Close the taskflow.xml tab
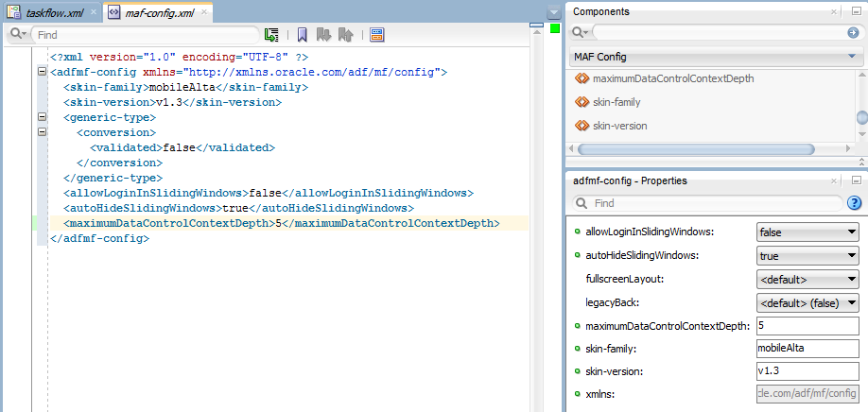 (94, 12)
